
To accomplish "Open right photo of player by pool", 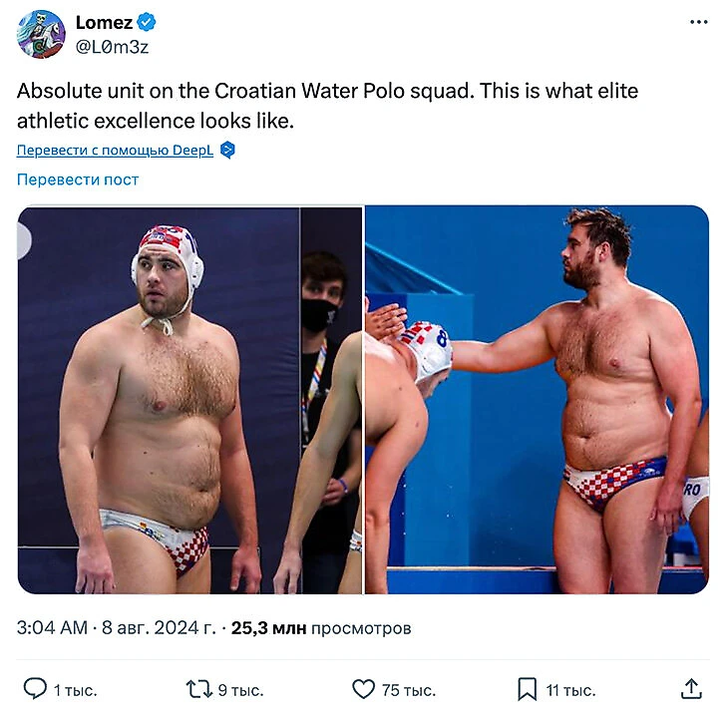I will pyautogui.click(x=537, y=399).
